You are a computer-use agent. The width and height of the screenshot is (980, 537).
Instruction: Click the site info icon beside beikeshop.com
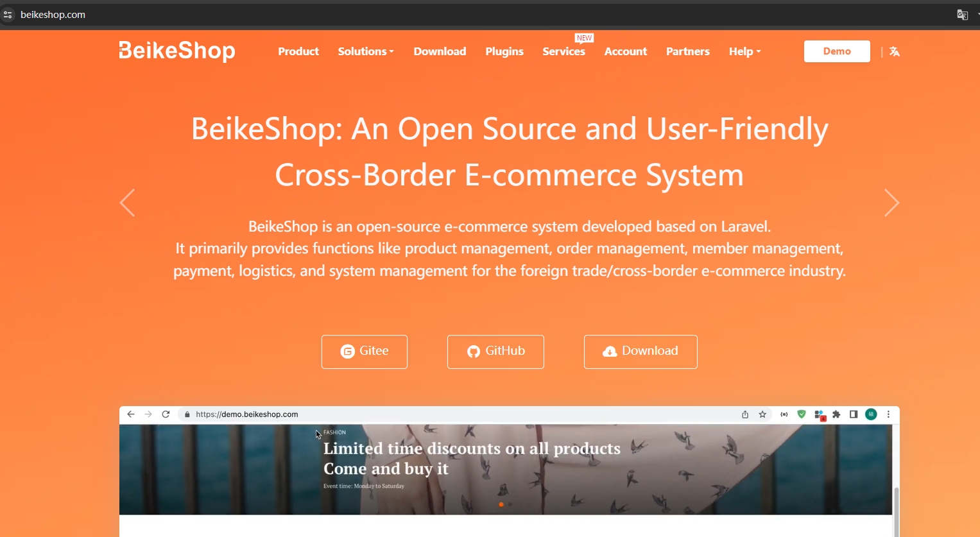pyautogui.click(x=8, y=15)
